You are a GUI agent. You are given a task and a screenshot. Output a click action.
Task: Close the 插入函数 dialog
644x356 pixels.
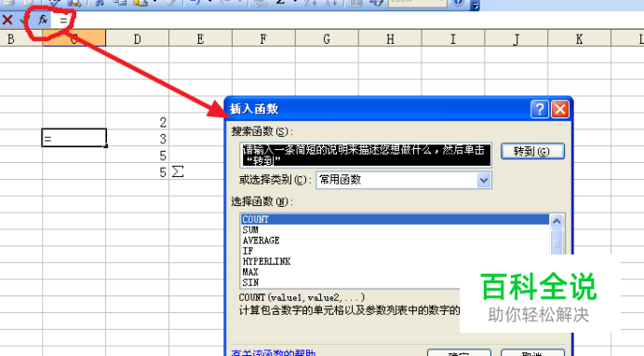(560, 109)
